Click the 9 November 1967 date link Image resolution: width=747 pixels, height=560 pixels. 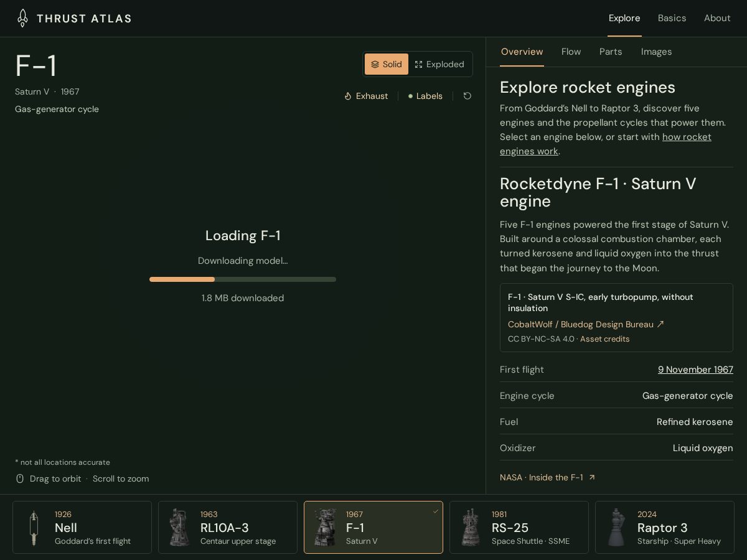(695, 370)
